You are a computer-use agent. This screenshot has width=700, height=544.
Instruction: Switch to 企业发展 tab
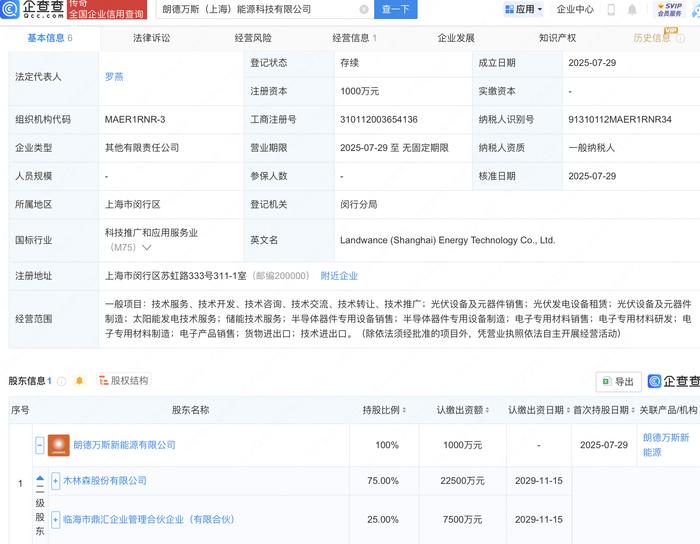click(456, 38)
